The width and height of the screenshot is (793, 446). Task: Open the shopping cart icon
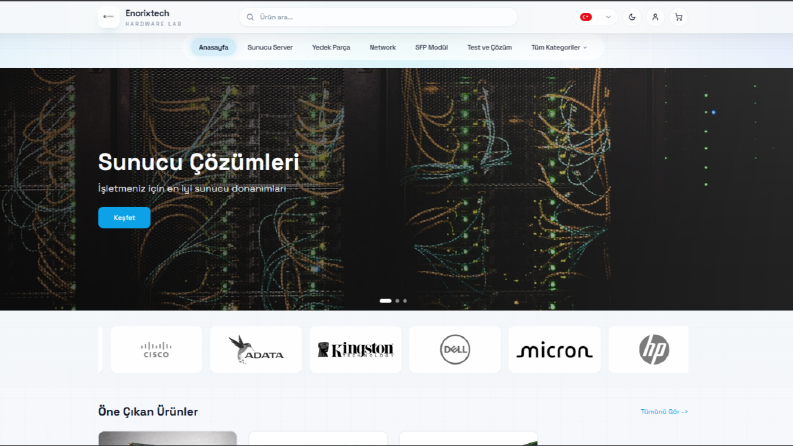pos(679,17)
